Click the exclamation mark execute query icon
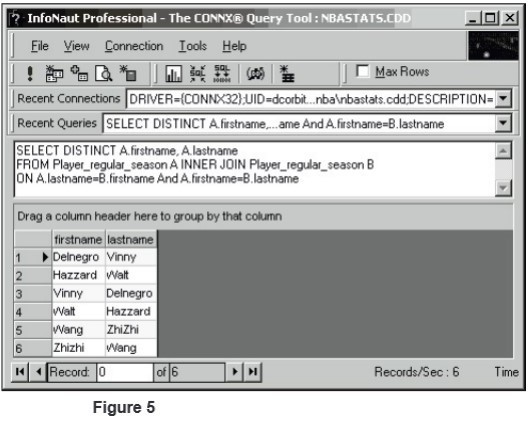 pos(30,73)
